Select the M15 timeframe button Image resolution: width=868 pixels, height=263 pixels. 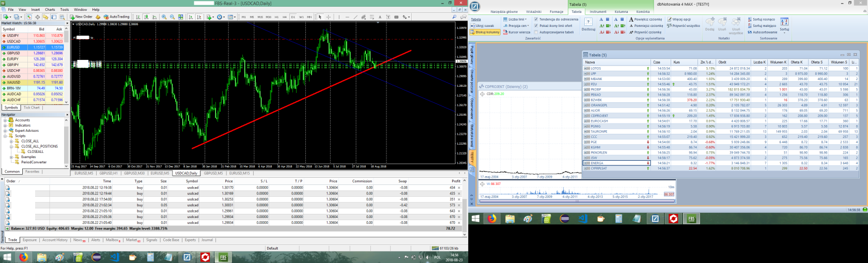(260, 17)
